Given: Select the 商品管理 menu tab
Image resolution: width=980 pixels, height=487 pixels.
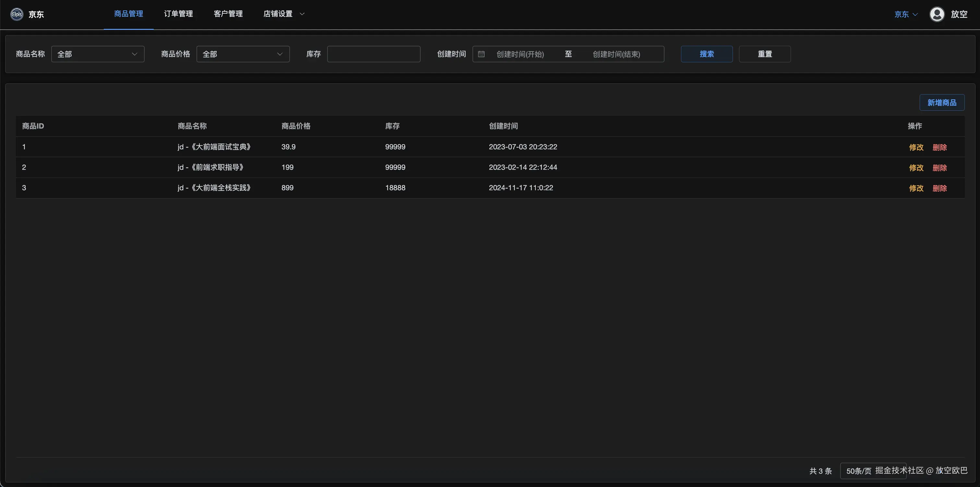Looking at the screenshot, I should [x=129, y=14].
